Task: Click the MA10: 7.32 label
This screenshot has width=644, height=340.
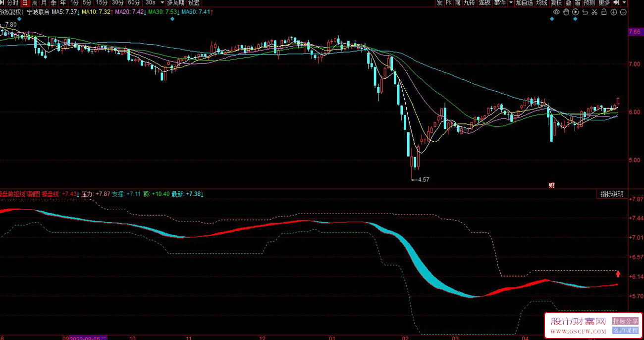Action: click(97, 11)
